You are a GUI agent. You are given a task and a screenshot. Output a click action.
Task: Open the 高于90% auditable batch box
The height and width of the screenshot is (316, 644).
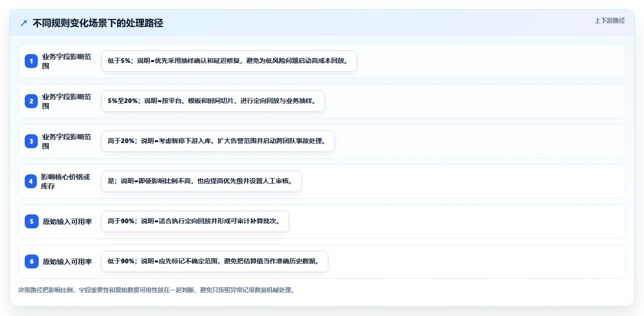[195, 221]
